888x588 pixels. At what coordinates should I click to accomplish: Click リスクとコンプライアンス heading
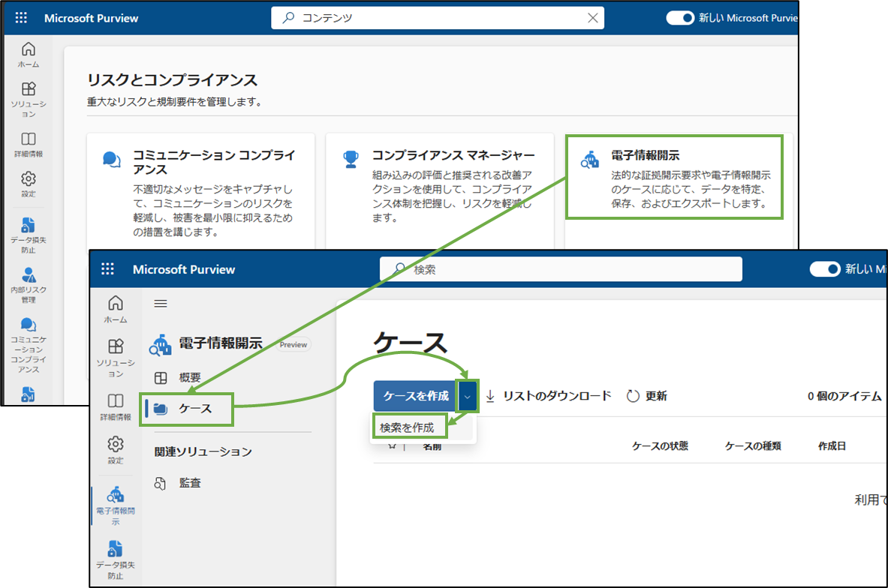pos(172,79)
